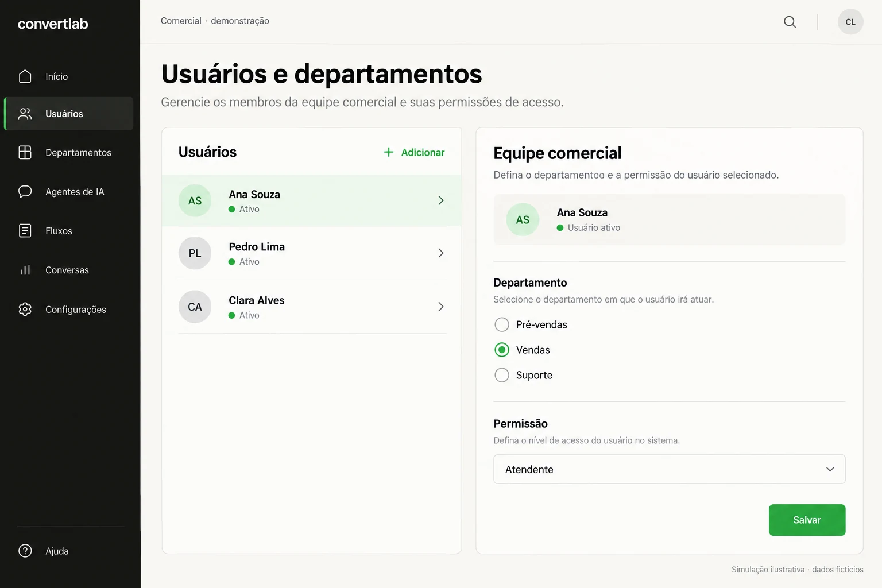The image size is (882, 588).
Task: Select the Pré-vendas department radio
Action: click(501, 324)
